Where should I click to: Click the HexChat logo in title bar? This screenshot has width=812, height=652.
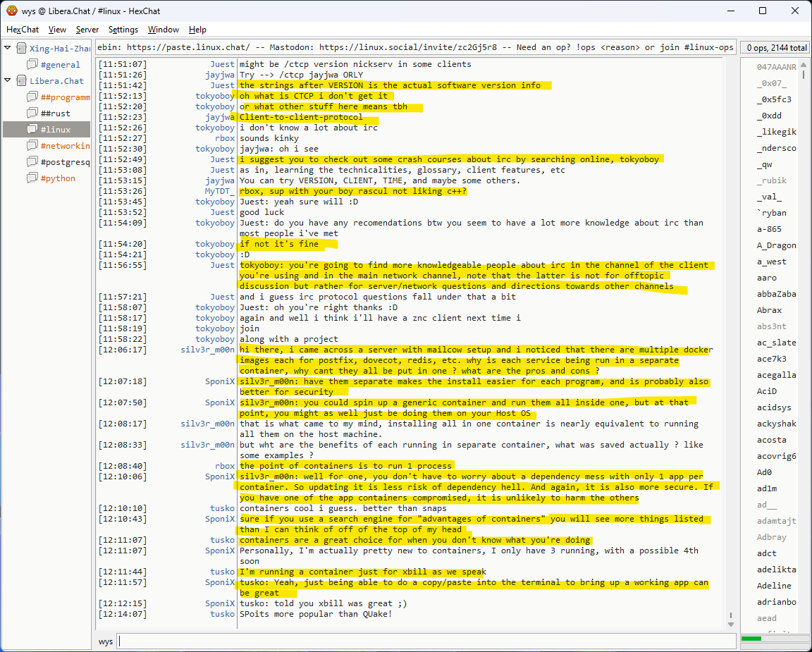tap(11, 11)
